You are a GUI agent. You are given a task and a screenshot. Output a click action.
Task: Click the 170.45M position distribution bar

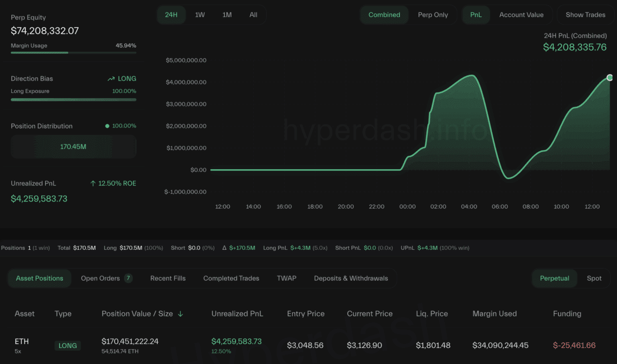coord(74,147)
